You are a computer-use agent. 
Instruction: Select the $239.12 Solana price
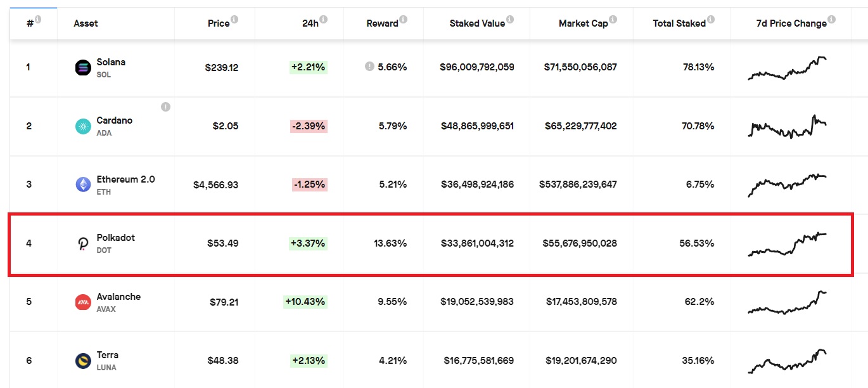[x=222, y=67]
